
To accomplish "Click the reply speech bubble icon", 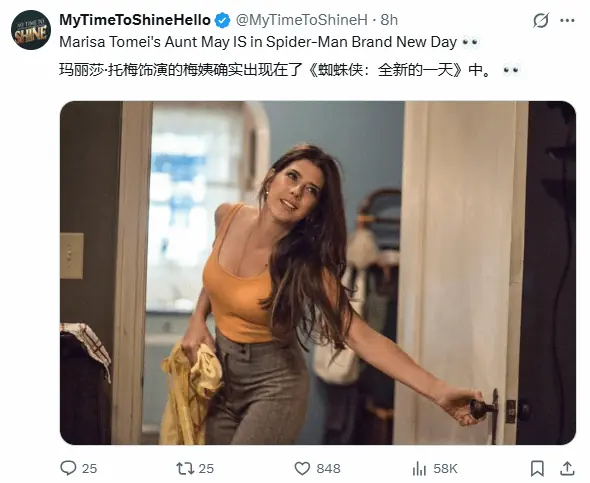I will point(68,468).
